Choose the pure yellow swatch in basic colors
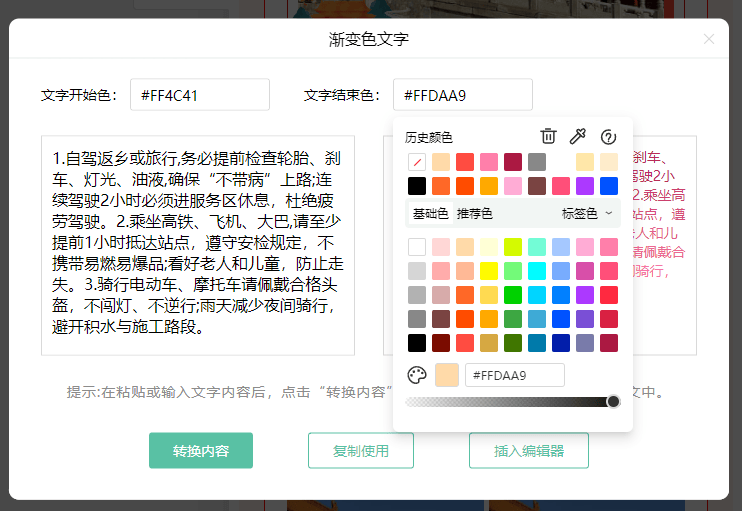Screen dimensions: 742x511 489,270
